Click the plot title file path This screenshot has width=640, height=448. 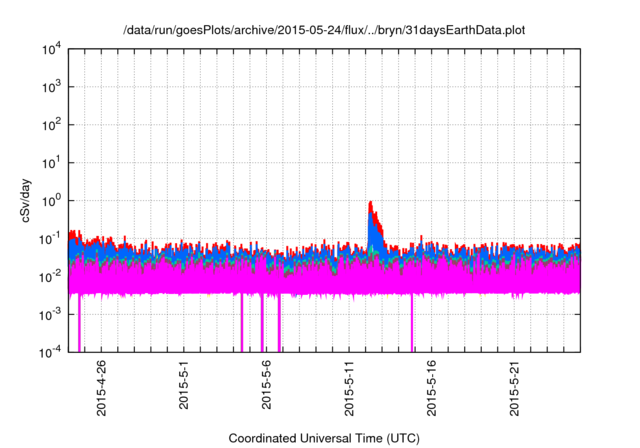click(324, 30)
